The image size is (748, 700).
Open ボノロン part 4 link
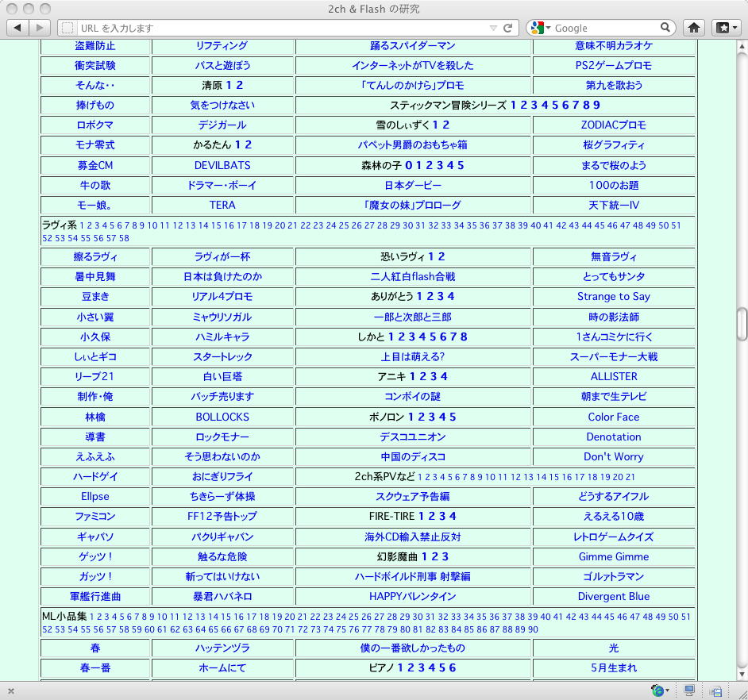(x=442, y=417)
